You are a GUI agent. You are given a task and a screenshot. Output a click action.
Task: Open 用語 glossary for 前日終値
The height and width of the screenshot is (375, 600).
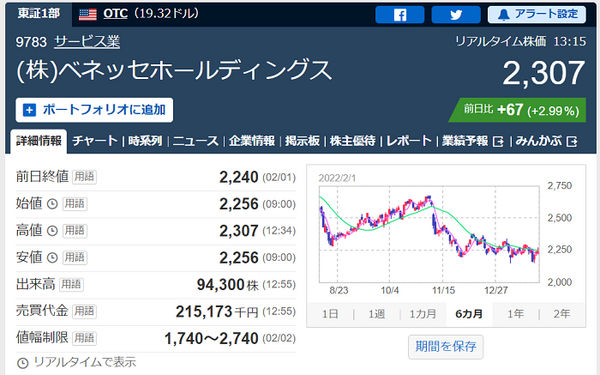point(84,177)
